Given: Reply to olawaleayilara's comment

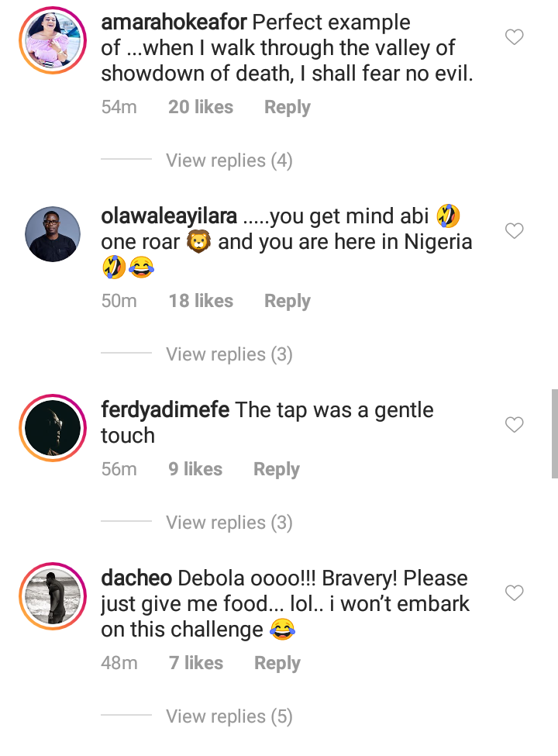Looking at the screenshot, I should 287,302.
